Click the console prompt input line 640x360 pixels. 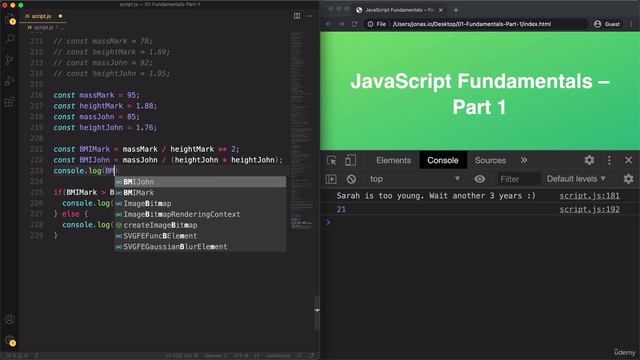[480, 223]
